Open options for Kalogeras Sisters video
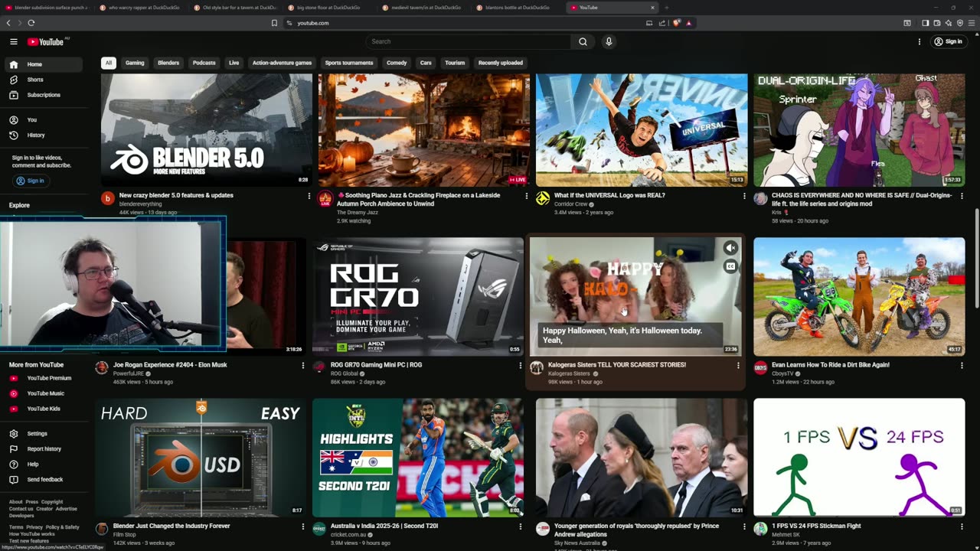980x551 pixels. point(738,366)
